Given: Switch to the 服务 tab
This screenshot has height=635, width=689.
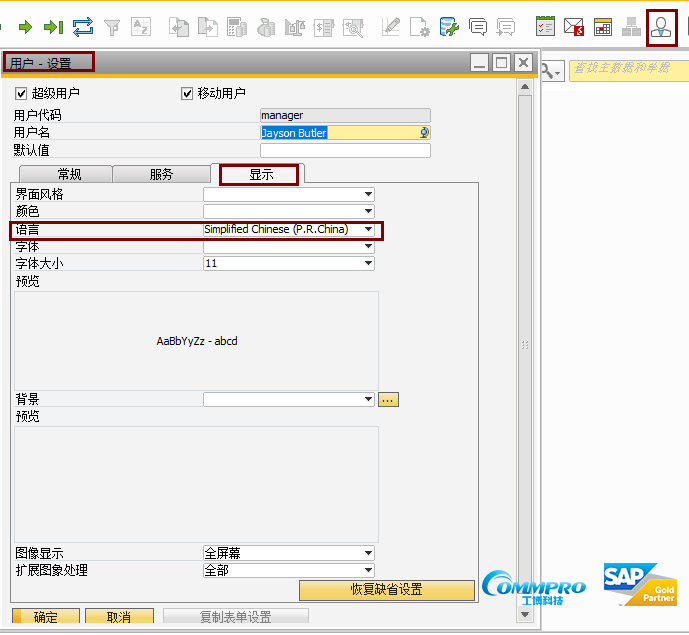Looking at the screenshot, I should (161, 174).
